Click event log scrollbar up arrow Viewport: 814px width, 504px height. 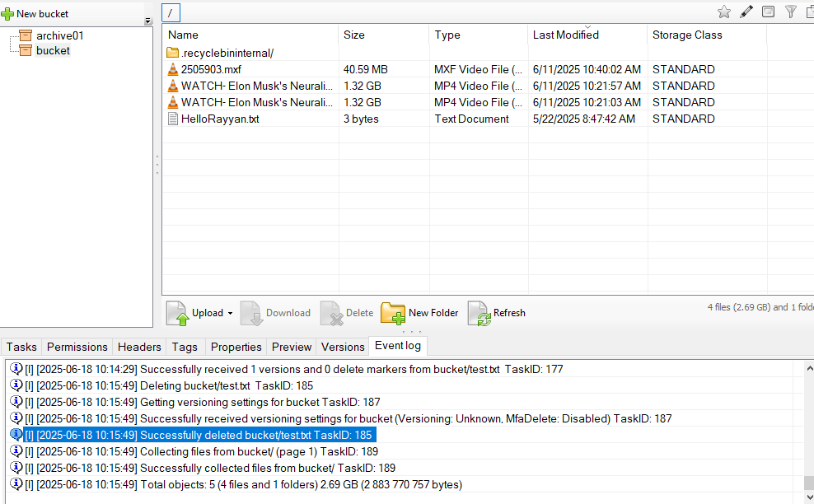[x=809, y=368]
